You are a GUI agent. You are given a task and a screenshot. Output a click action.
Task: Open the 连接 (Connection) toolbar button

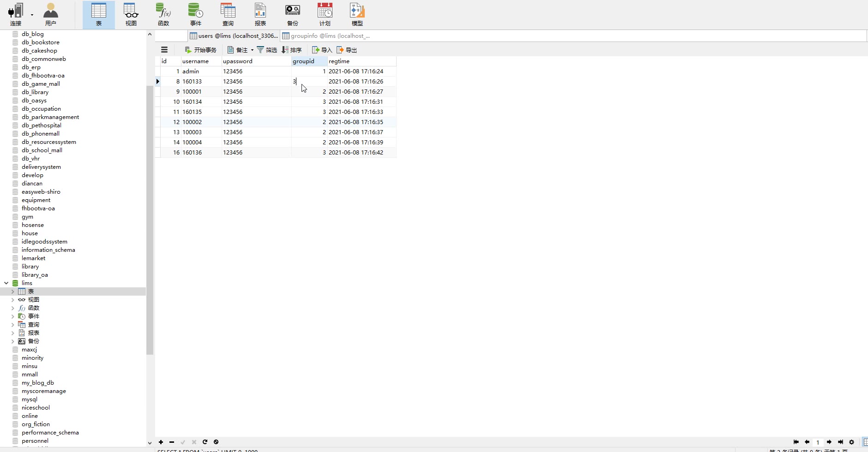pos(16,14)
